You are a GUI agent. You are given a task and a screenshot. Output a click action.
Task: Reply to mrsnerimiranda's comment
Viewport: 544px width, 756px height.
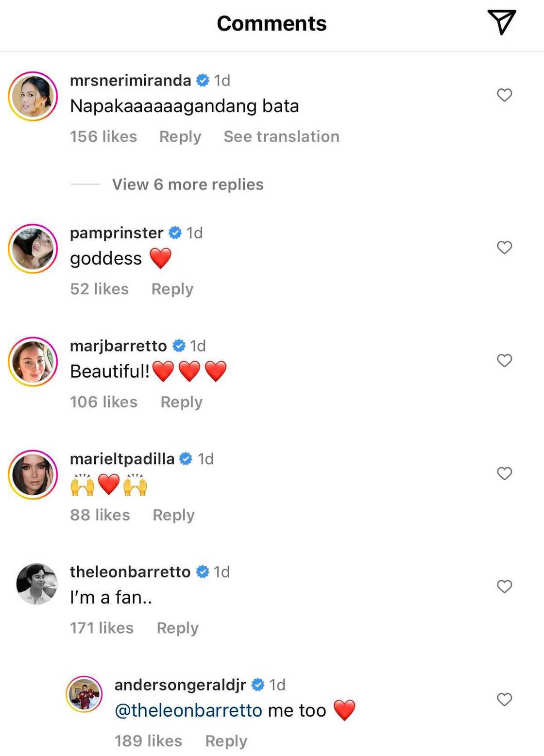point(180,137)
